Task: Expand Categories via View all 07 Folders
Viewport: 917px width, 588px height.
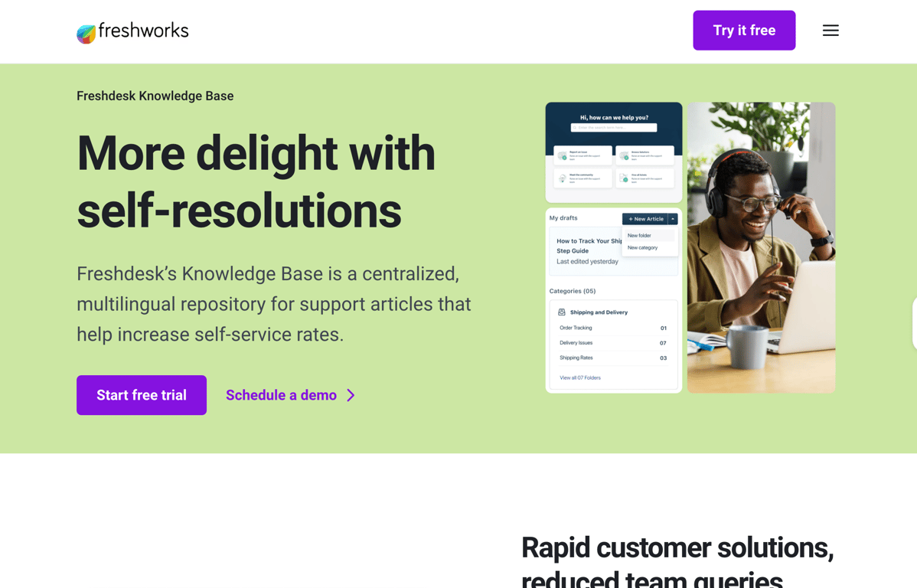Action: [580, 377]
